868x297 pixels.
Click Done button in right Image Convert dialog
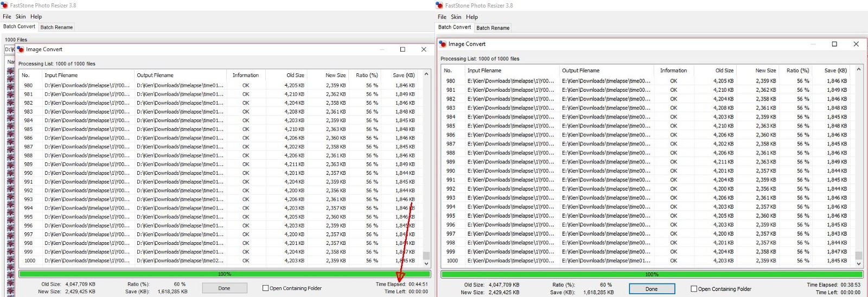[652, 289]
